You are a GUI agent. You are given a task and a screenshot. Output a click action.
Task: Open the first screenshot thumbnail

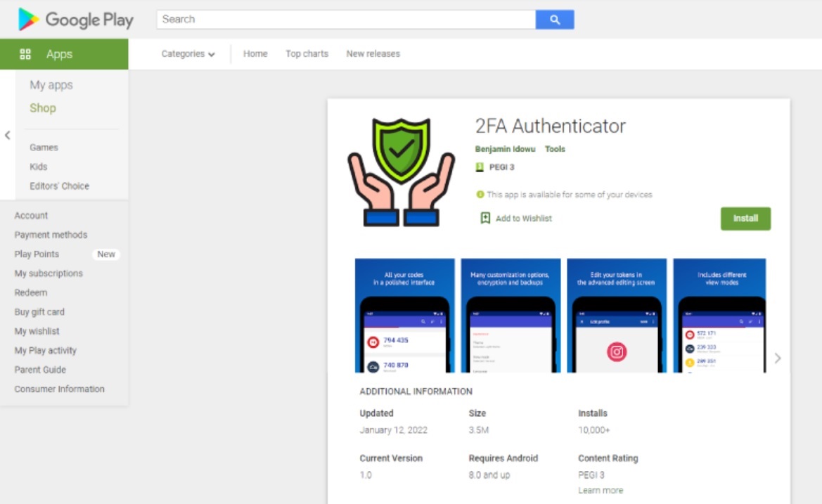[x=405, y=316]
